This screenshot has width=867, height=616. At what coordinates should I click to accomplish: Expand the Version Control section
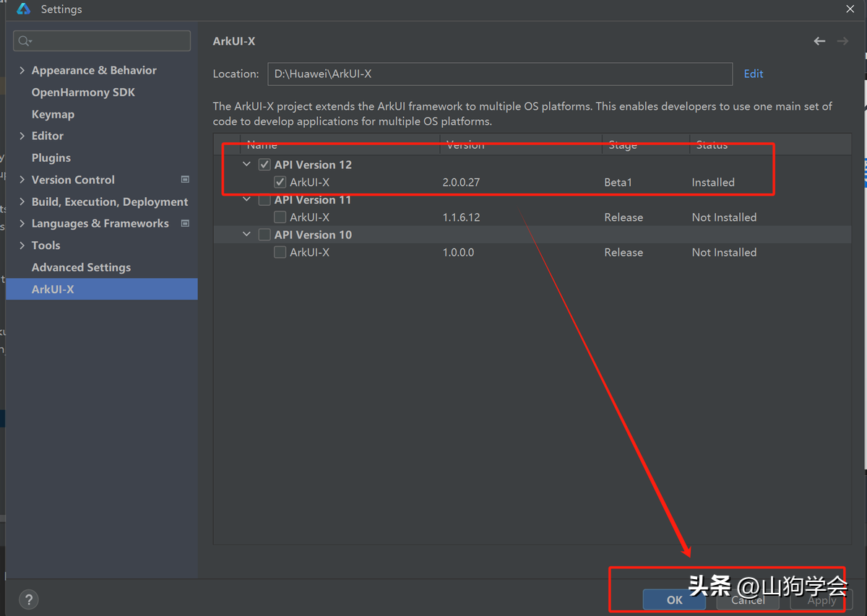(22, 180)
